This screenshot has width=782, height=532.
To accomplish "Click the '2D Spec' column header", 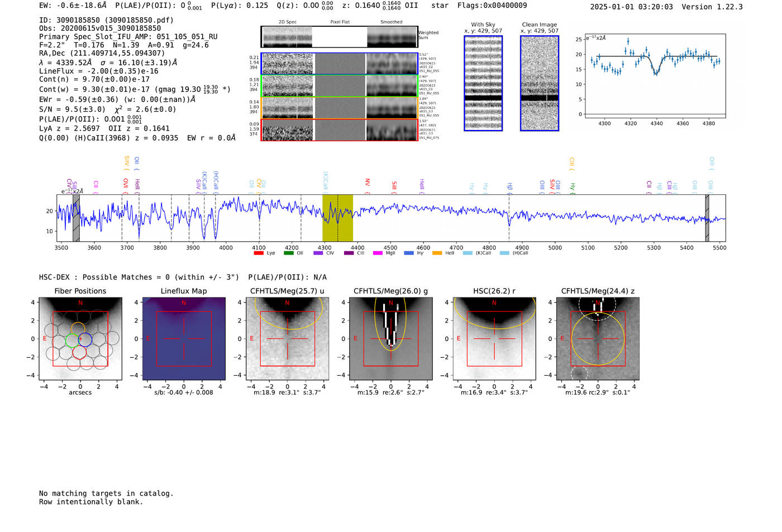I will click(288, 22).
